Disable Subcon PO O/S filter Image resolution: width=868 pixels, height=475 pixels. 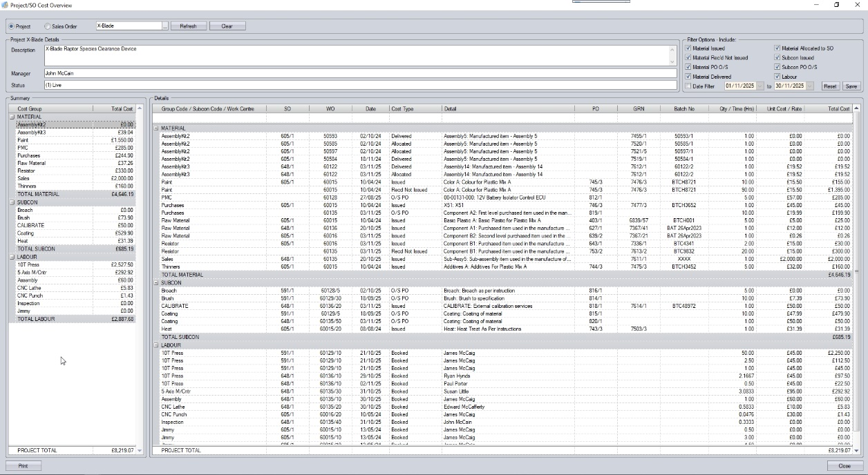(777, 68)
